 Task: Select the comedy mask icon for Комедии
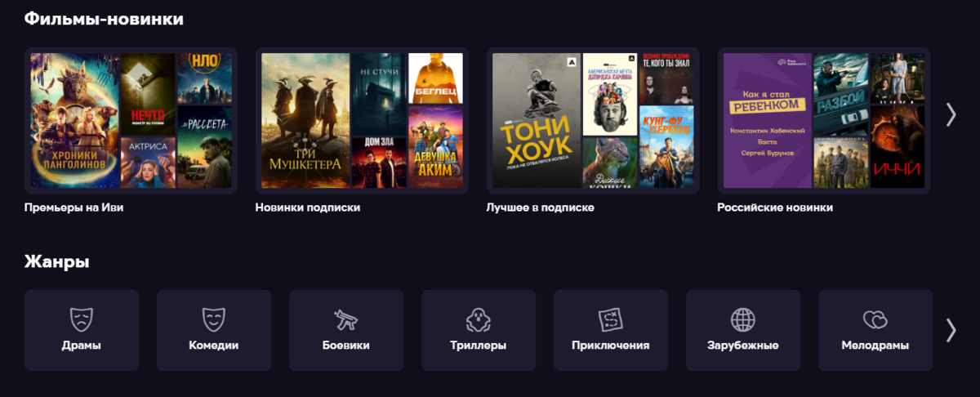[214, 319]
